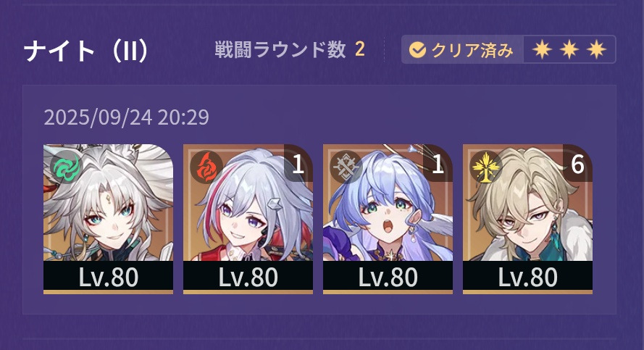Select the blonde character portrait
Screen dimensions: 644x350
coord(528,219)
